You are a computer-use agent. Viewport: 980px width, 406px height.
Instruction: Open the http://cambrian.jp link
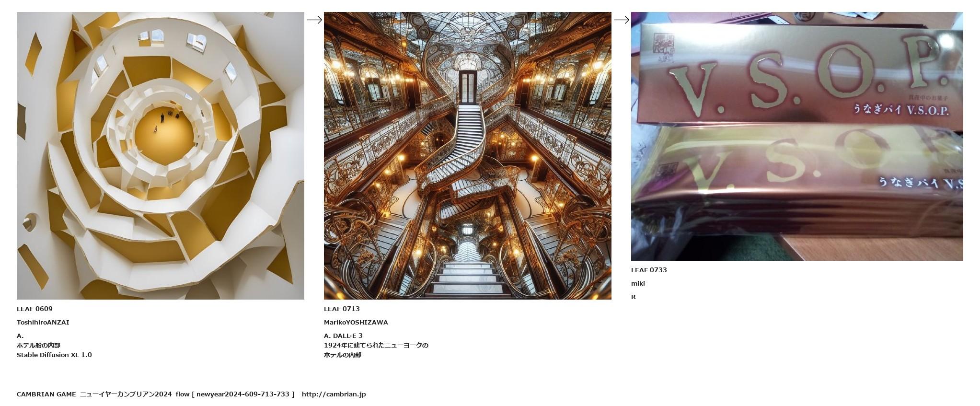(x=334, y=394)
